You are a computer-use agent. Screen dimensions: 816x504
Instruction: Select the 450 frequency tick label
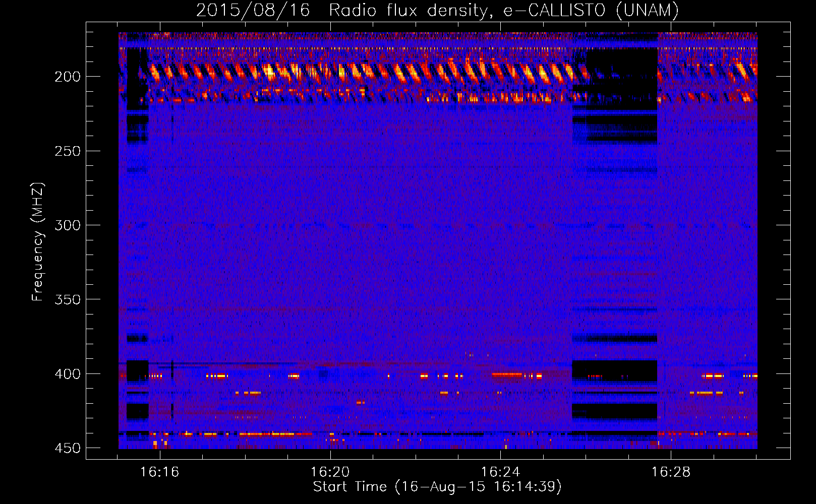(68, 448)
